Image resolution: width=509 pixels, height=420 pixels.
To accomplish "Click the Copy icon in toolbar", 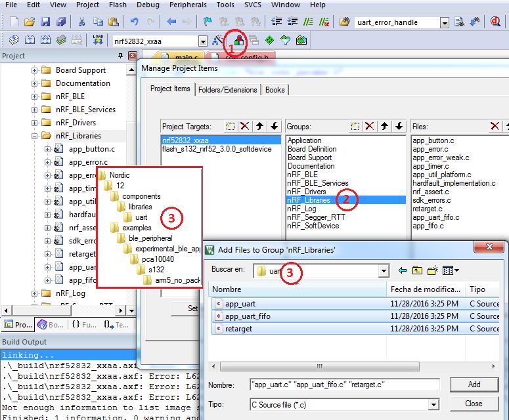I will (98, 22).
